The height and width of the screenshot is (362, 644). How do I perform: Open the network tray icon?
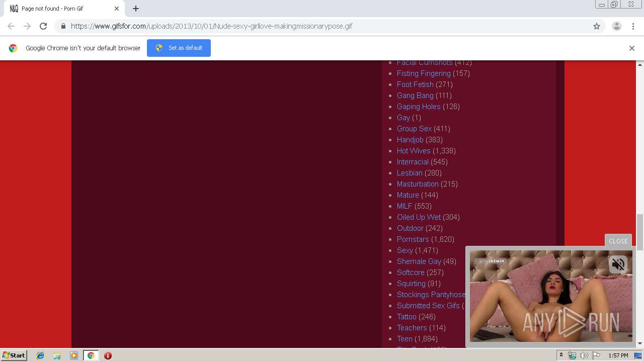coord(572,355)
